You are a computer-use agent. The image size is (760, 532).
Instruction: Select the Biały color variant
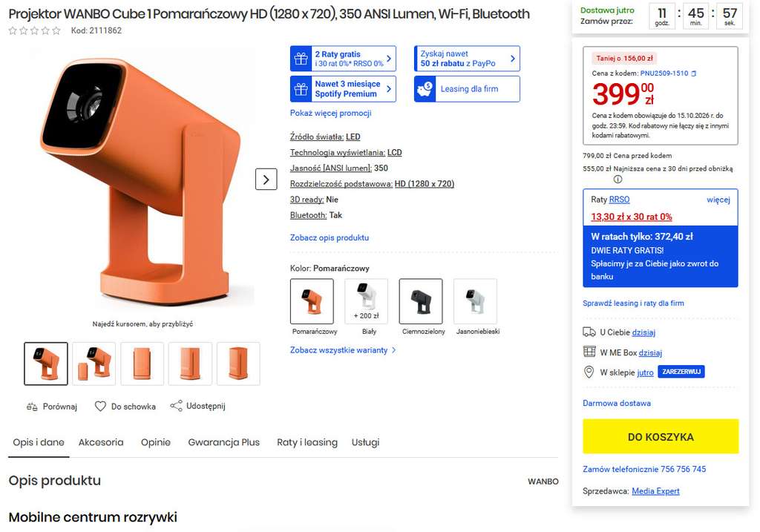[x=367, y=301]
